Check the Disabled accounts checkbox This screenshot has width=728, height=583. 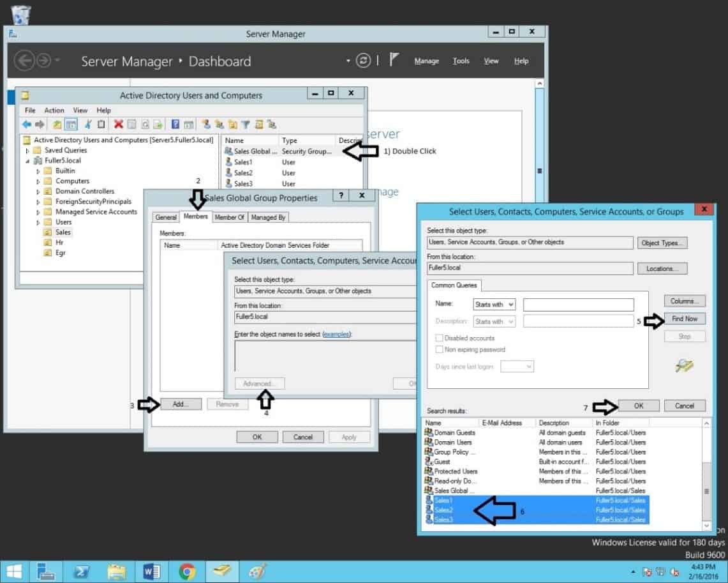click(439, 338)
